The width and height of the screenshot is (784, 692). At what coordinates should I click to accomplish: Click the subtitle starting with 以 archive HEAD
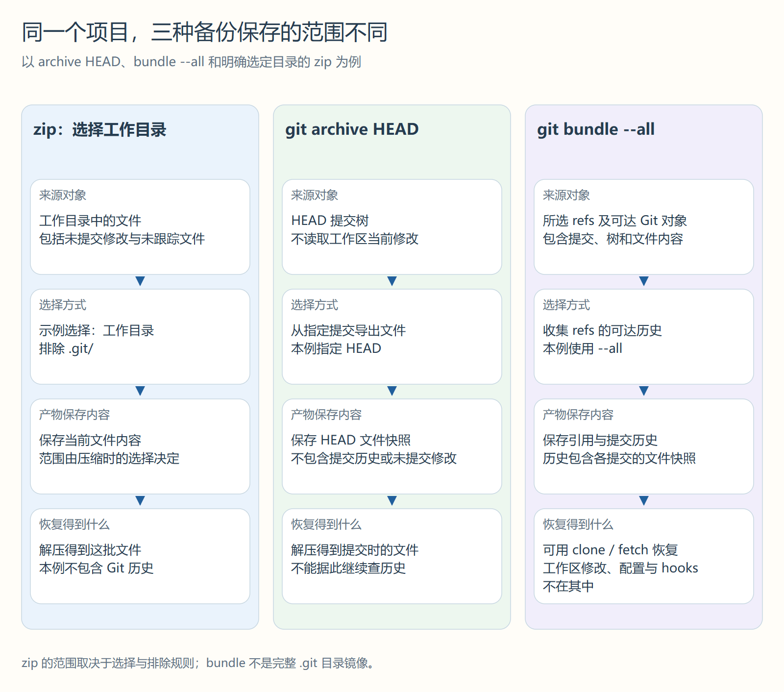coord(191,62)
